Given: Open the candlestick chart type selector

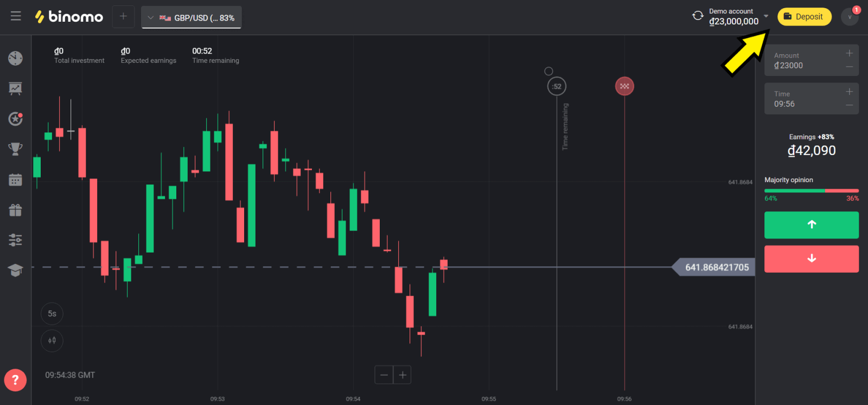Looking at the screenshot, I should [x=52, y=340].
